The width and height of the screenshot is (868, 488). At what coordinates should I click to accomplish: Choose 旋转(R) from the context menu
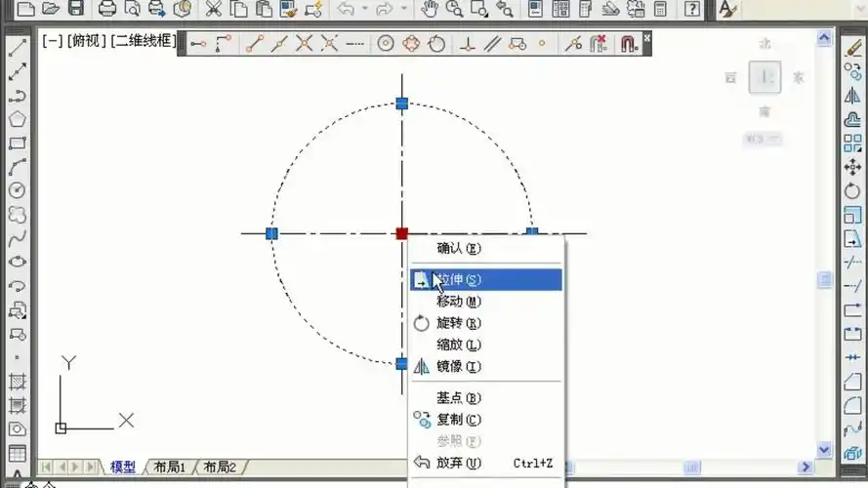click(x=486, y=323)
